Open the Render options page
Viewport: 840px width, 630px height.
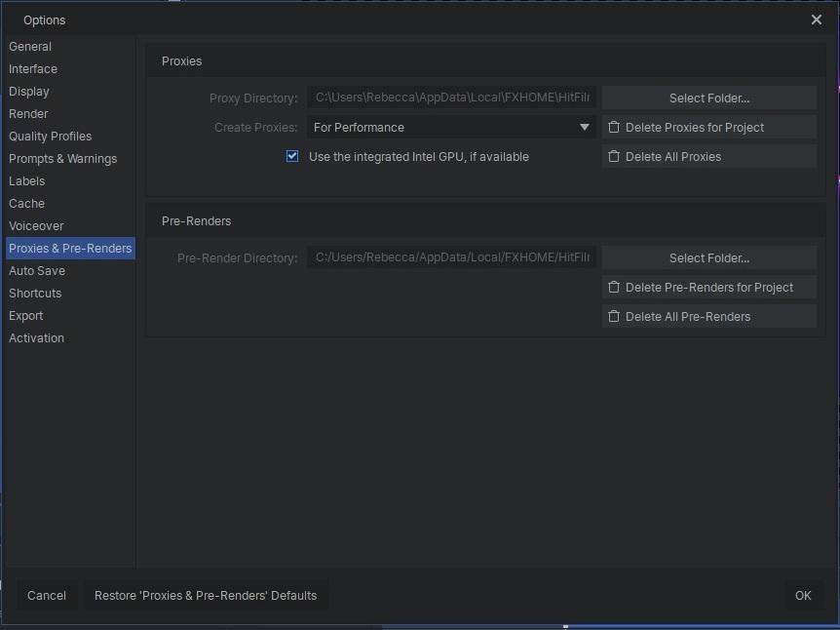[x=28, y=113]
